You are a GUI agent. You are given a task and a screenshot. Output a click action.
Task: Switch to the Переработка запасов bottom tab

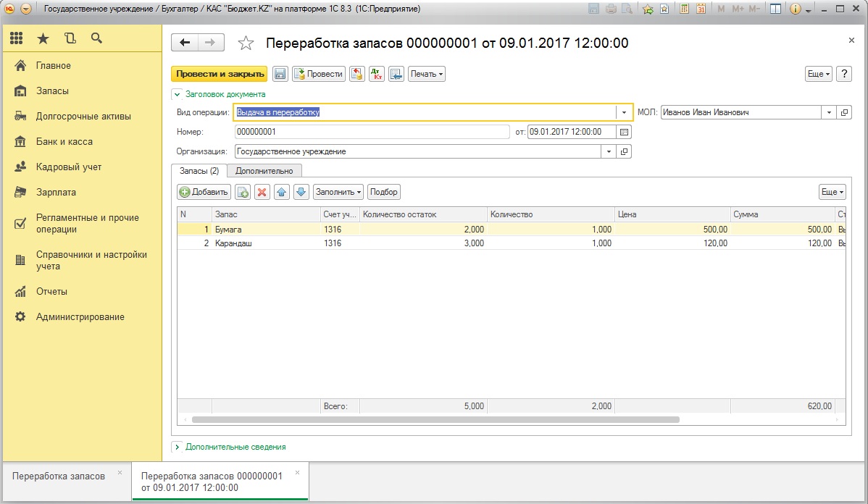(x=59, y=476)
